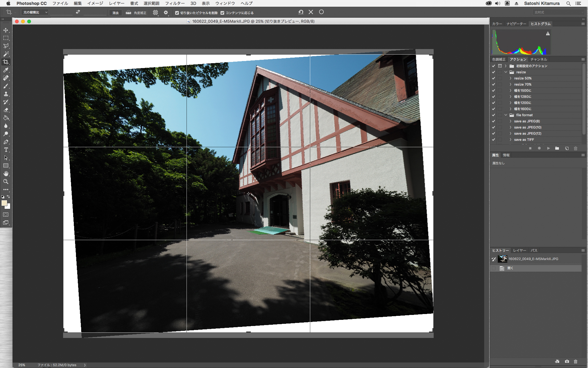Select the Zoom tool
The image size is (588, 368).
pos(6,182)
